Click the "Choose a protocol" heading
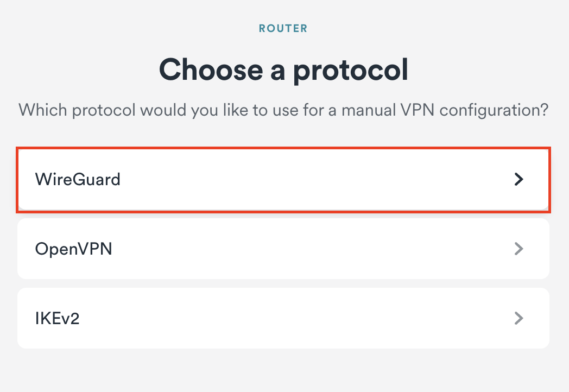Image resolution: width=569 pixels, height=392 pixels. (x=283, y=69)
